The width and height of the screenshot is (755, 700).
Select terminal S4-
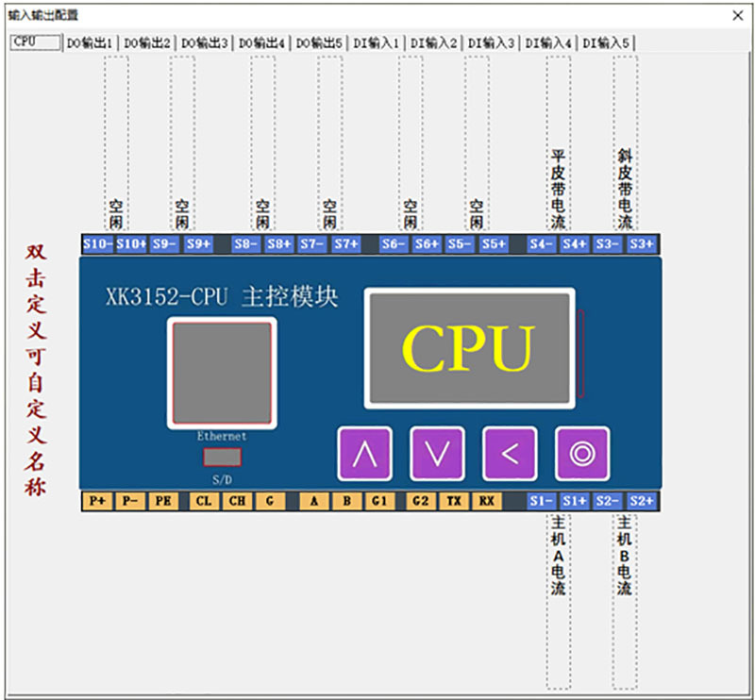[x=542, y=244]
